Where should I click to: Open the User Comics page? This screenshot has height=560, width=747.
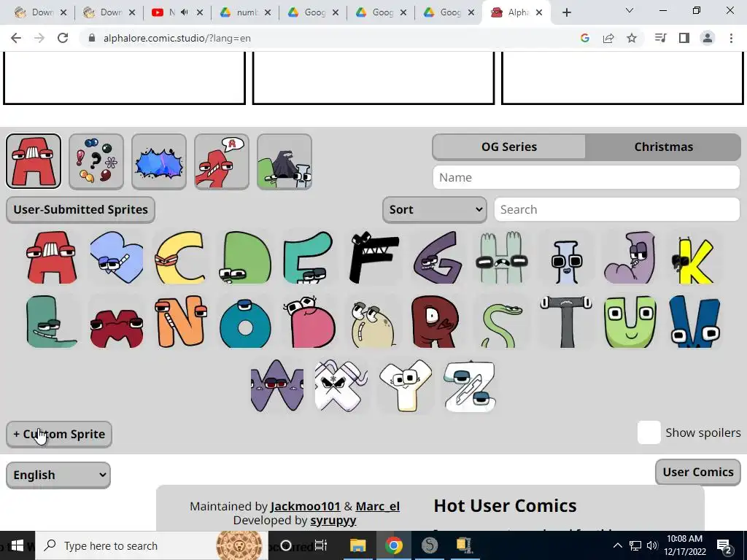698,472
